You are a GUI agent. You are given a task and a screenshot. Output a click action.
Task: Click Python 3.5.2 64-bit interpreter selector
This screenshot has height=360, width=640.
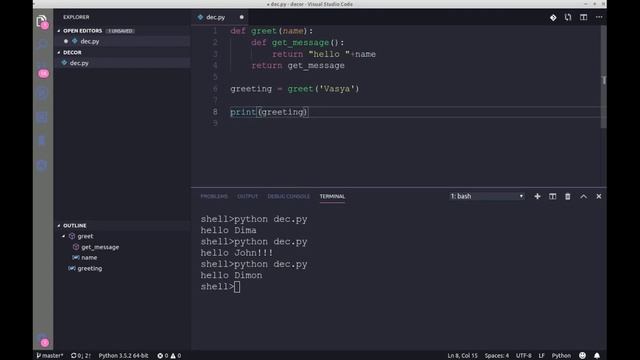coord(123,356)
